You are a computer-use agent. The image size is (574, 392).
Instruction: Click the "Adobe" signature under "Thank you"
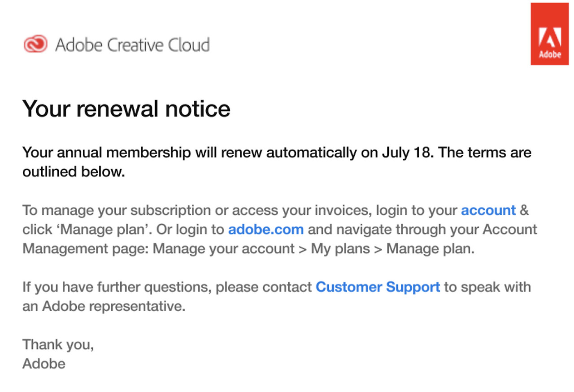44,363
